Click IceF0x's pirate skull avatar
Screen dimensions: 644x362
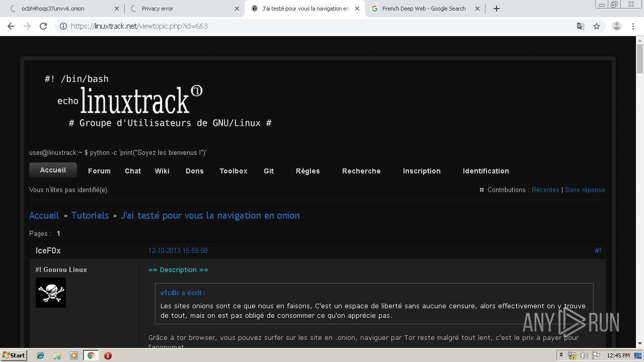coord(51,293)
